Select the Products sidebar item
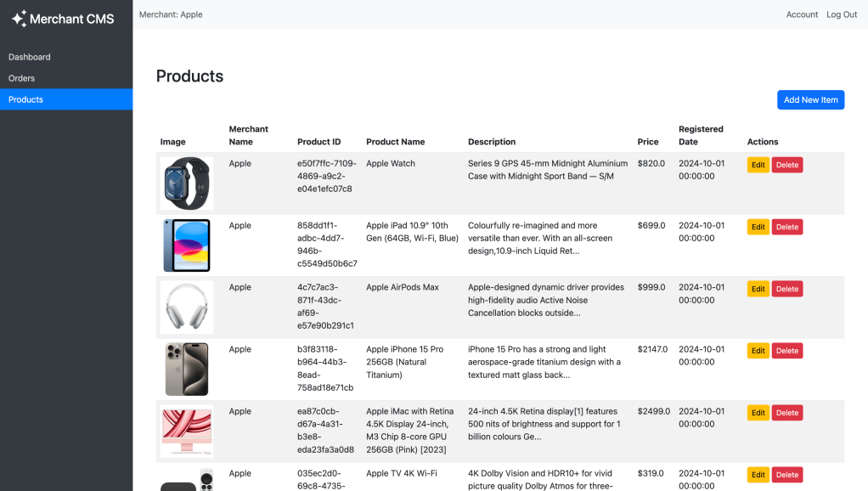Screen dimensions: 868x491 coord(25,99)
